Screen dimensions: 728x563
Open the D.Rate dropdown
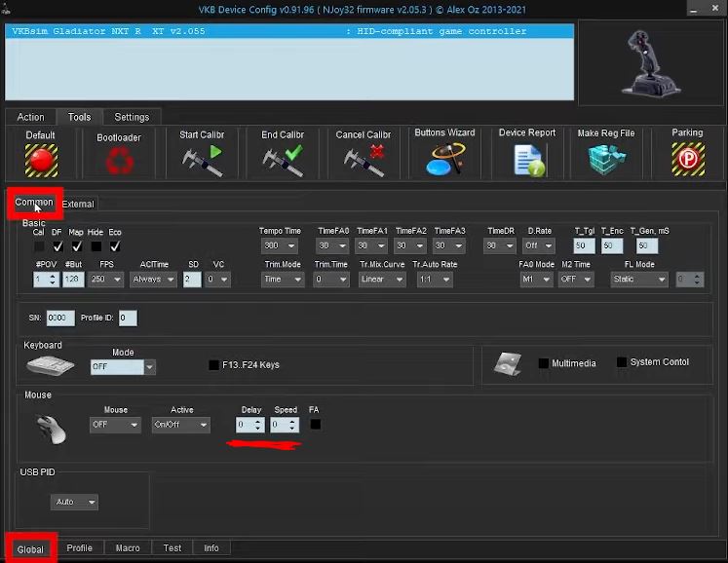point(539,245)
